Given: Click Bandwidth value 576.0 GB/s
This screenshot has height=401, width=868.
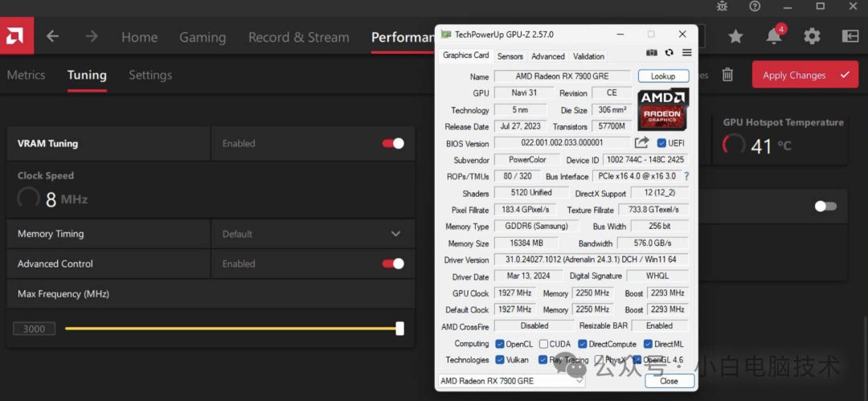Looking at the screenshot, I should tap(653, 243).
